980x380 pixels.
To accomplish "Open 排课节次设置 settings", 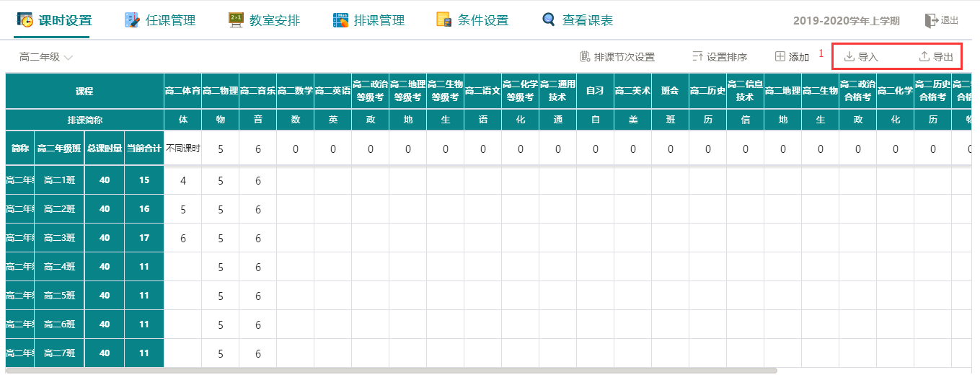I will click(x=617, y=56).
